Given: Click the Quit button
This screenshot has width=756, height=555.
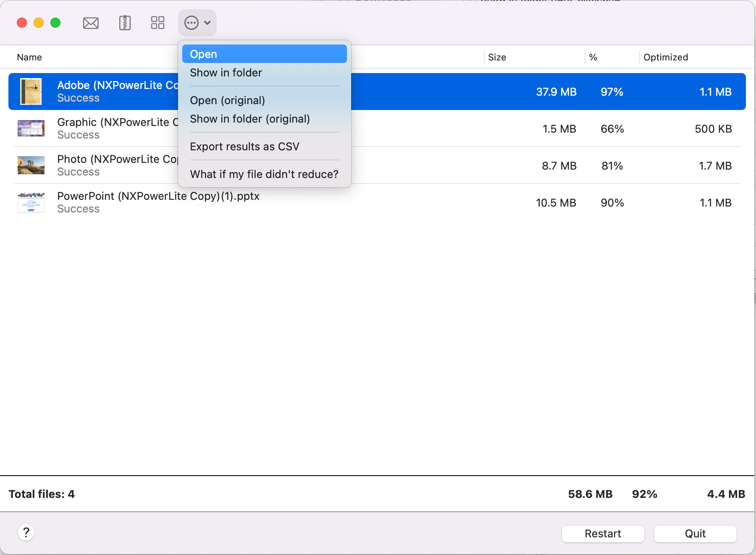Looking at the screenshot, I should point(695,534).
